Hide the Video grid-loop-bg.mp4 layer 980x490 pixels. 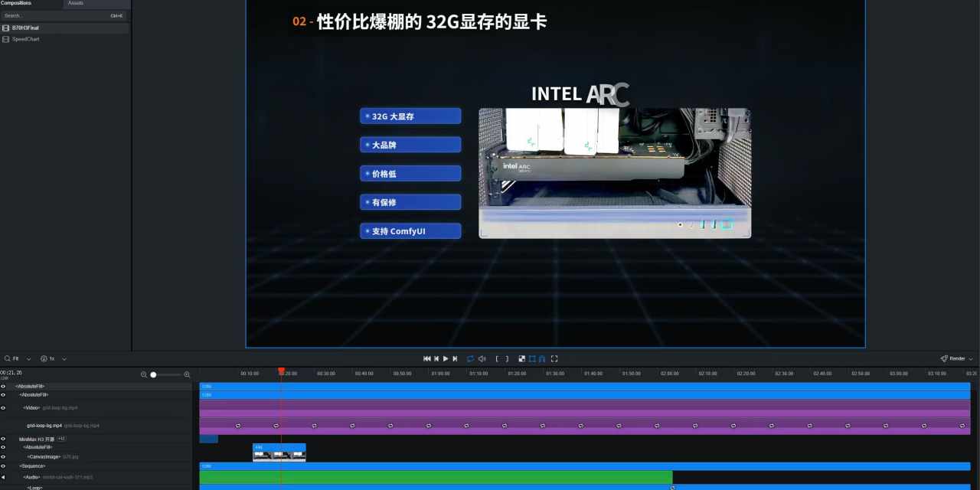pyautogui.click(x=3, y=408)
